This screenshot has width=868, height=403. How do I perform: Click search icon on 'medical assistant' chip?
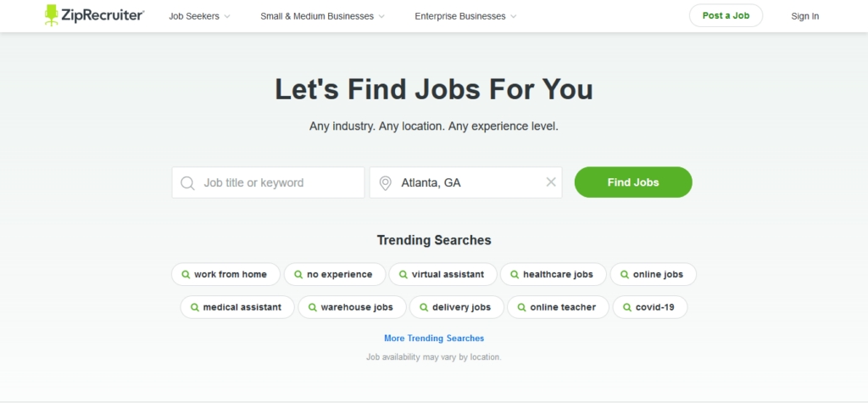point(194,306)
